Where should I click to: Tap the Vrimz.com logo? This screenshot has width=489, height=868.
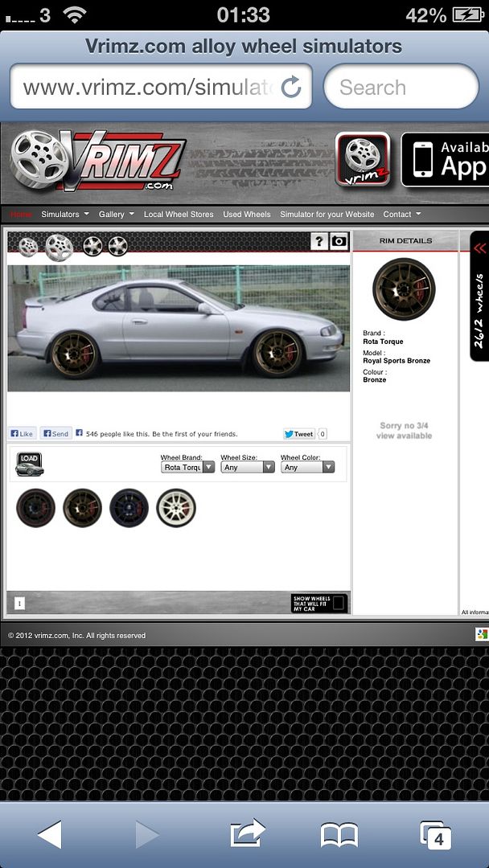(98, 161)
